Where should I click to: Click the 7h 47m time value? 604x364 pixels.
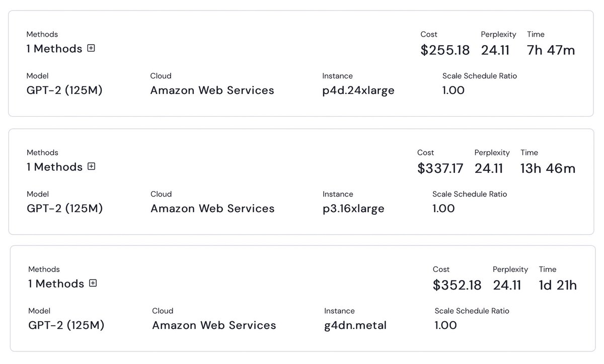tap(551, 50)
